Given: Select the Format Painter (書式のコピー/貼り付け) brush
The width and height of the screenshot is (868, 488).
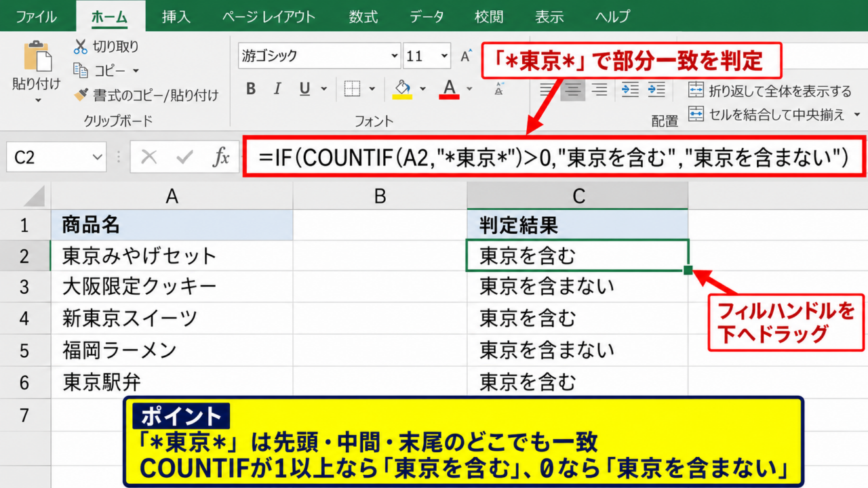Looking at the screenshot, I should tap(81, 95).
